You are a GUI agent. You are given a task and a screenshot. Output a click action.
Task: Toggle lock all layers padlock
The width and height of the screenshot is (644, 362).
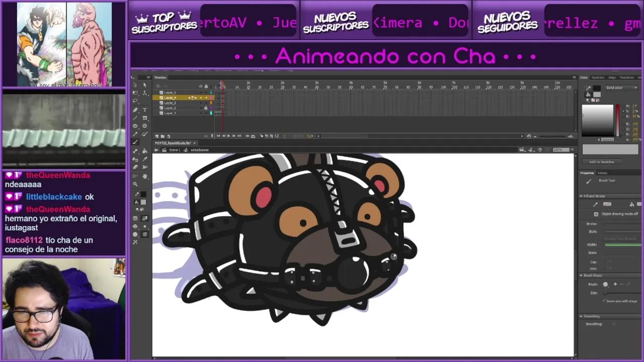[206, 86]
